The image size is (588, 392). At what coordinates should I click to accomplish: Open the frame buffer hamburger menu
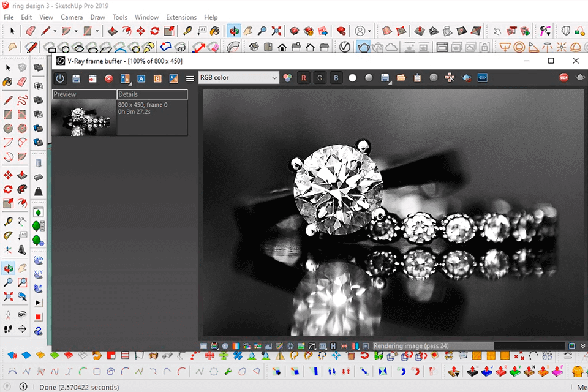189,78
